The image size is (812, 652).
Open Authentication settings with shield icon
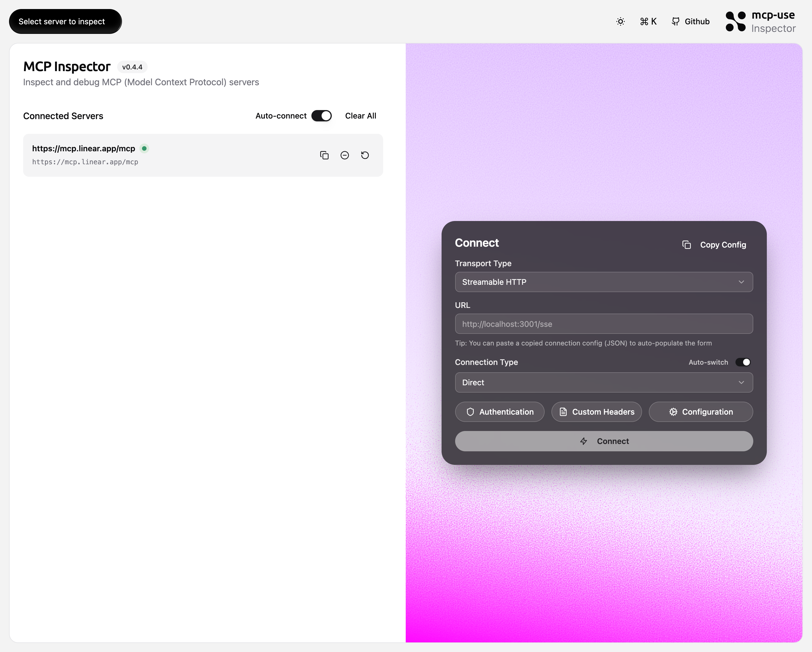point(499,412)
